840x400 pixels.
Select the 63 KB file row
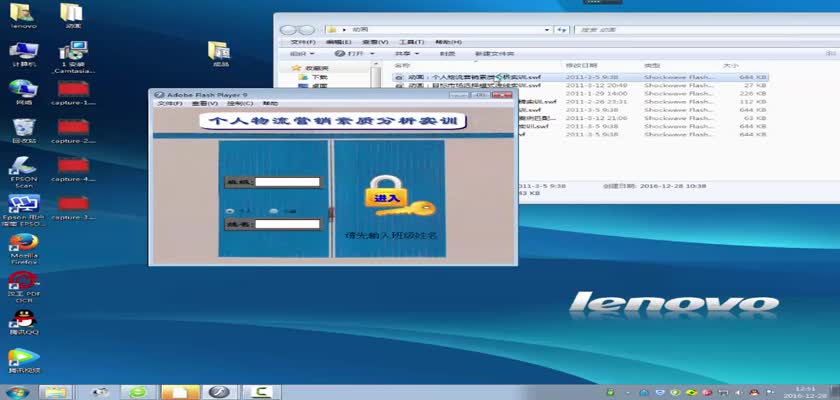(643, 118)
